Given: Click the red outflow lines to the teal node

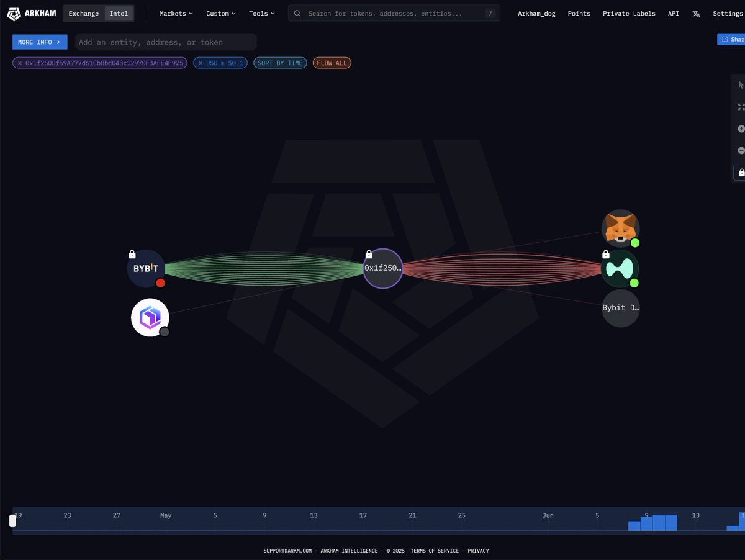Looking at the screenshot, I should pos(502,269).
